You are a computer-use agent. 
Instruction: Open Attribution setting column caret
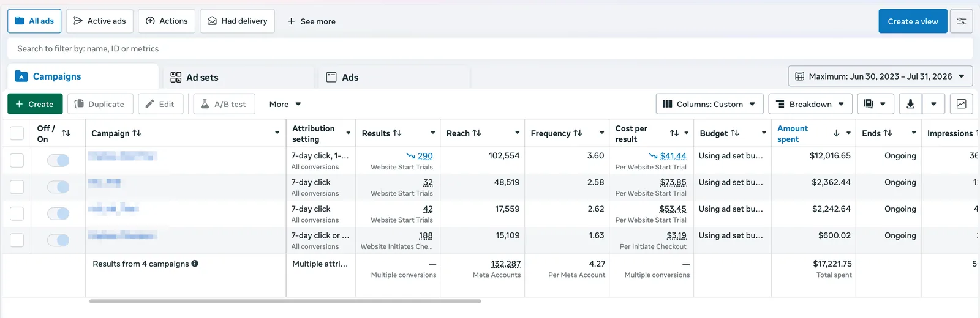[349, 133]
